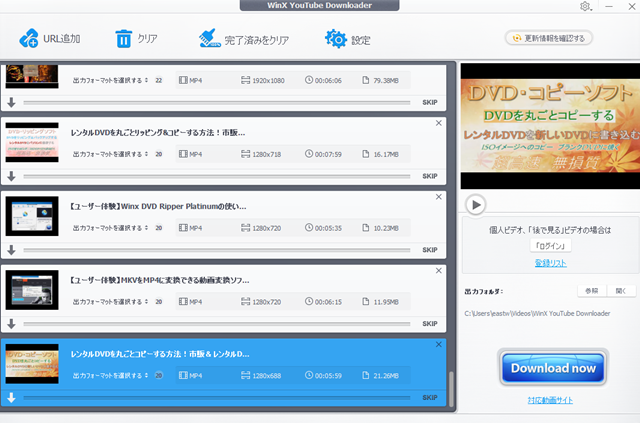Click the clock icon beside 00:05:35

tap(309, 228)
